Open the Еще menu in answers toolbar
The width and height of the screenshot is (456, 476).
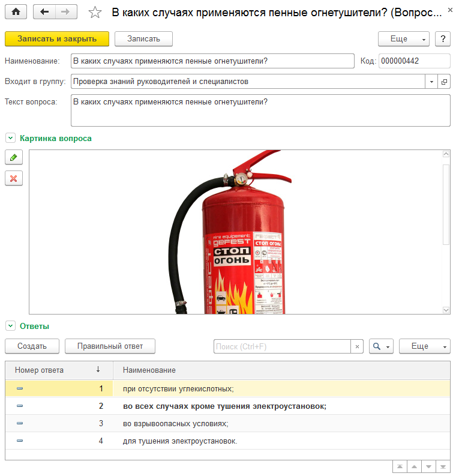pos(424,346)
